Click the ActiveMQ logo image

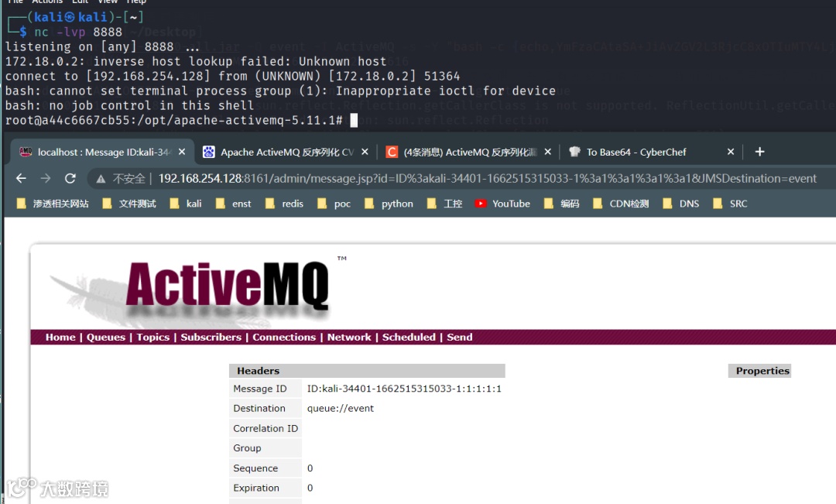click(x=197, y=290)
